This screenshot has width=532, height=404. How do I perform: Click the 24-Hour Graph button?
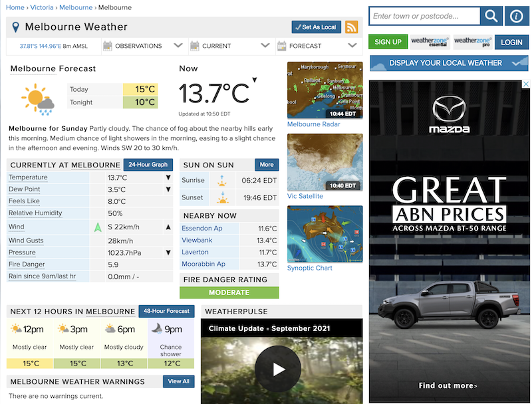coord(148,165)
